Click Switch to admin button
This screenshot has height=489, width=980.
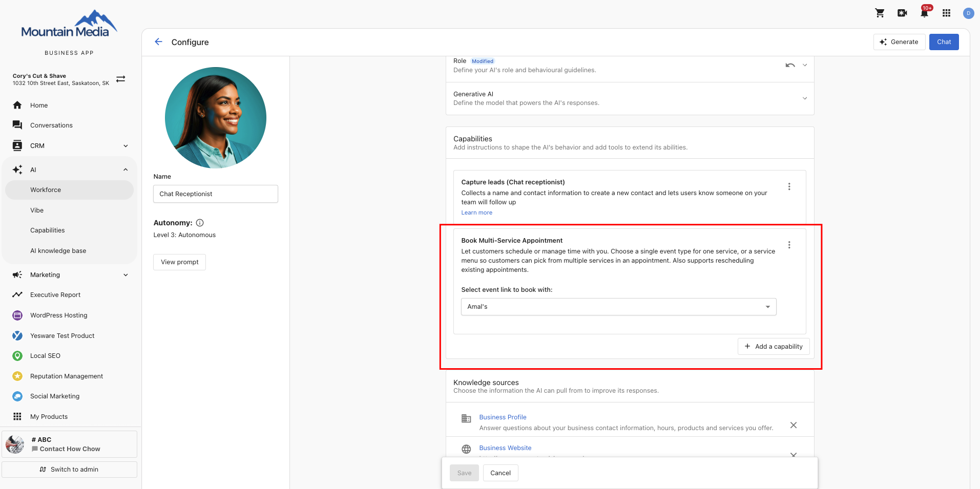(x=69, y=470)
